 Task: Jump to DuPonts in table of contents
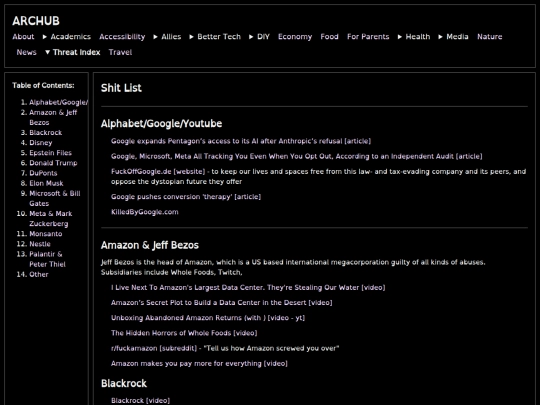pos(43,173)
